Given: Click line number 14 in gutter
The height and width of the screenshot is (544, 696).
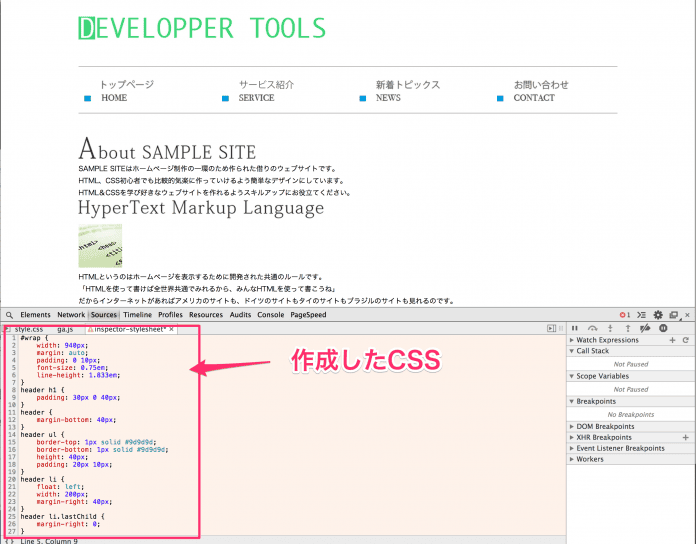Looking at the screenshot, I should click(x=12, y=435).
